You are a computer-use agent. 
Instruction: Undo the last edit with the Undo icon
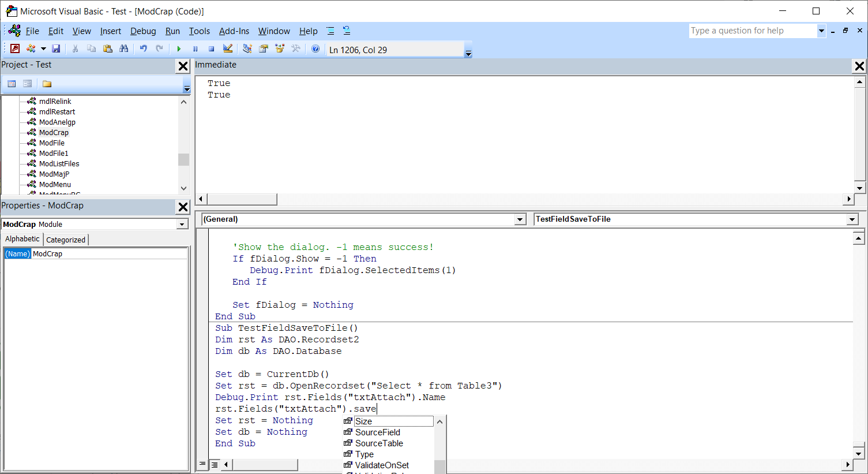[x=143, y=49]
